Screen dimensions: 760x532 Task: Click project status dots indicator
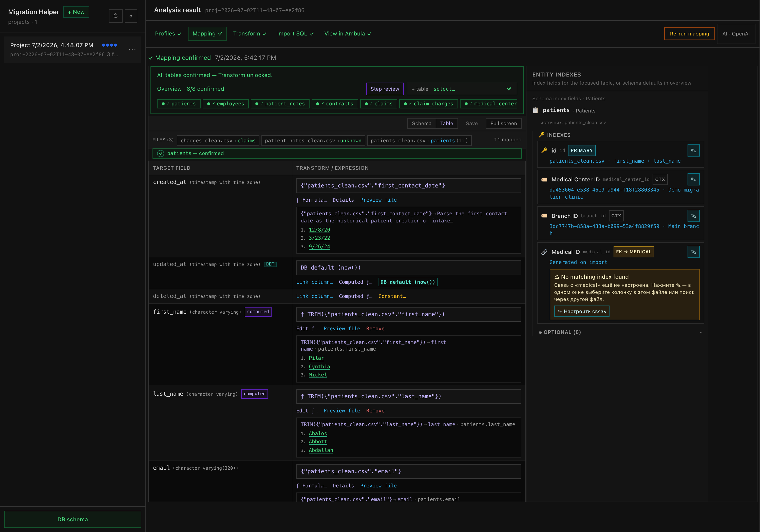click(x=109, y=45)
